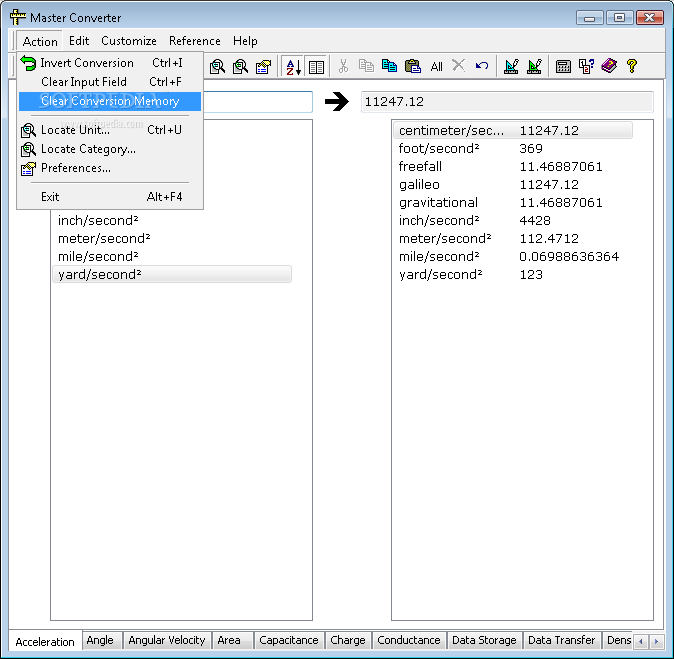Select yard/second² in the left unit list
Viewport: 674px width, 659px height.
[x=172, y=274]
